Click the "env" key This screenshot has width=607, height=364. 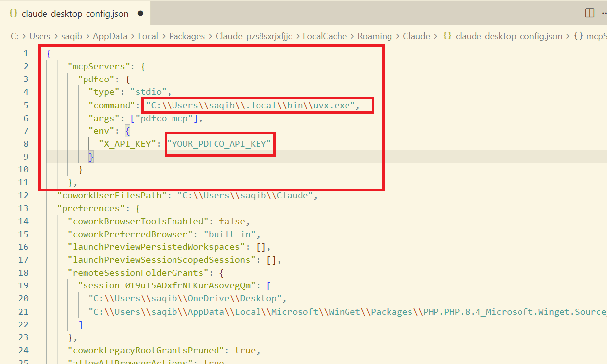pyautogui.click(x=101, y=131)
